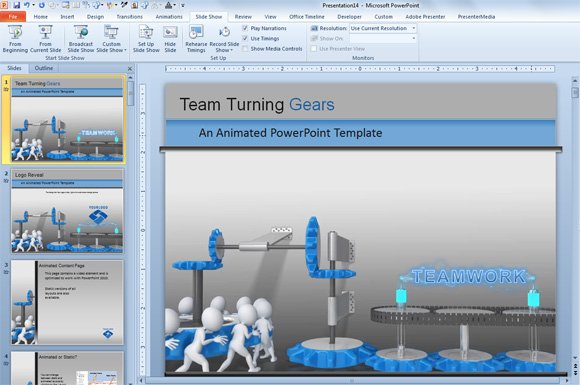Open the Design tab

[x=95, y=17]
